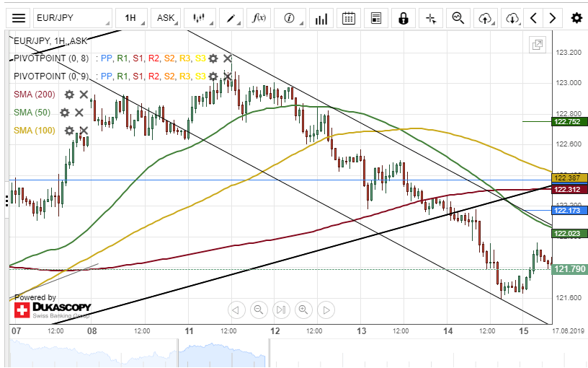588x368 pixels.
Task: Toggle the crosshair cursor tool
Action: [432, 18]
